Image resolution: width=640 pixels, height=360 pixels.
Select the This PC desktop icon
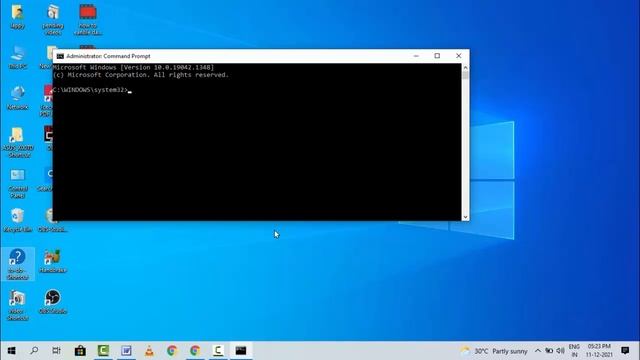(x=18, y=57)
